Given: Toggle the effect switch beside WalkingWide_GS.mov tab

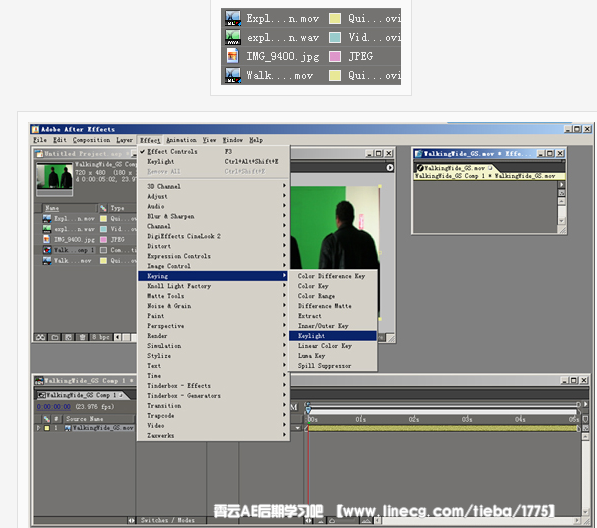Looking at the screenshot, I should [420, 167].
